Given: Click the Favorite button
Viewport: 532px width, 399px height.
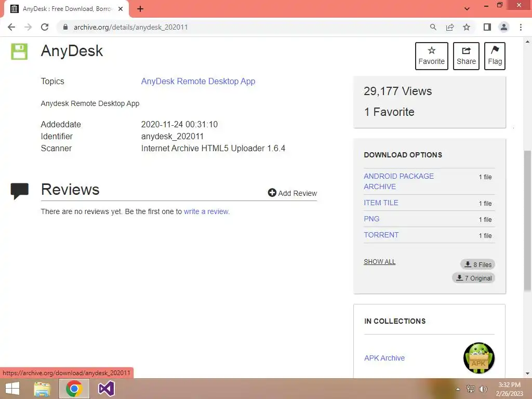Looking at the screenshot, I should click(x=432, y=56).
